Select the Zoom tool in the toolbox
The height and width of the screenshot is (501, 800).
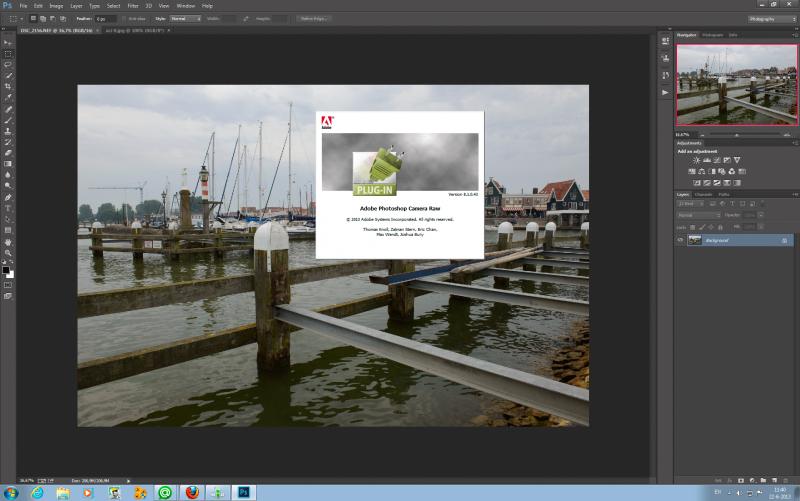click(8, 253)
